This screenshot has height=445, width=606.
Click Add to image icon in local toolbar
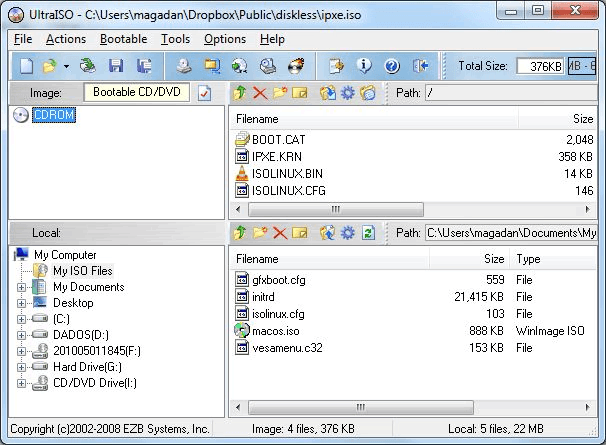click(327, 233)
